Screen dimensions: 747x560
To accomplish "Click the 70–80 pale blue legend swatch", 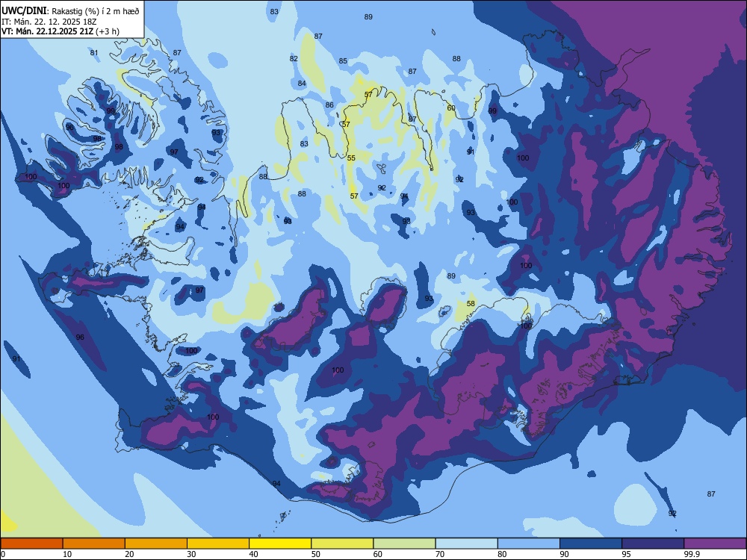I will [x=466, y=544].
